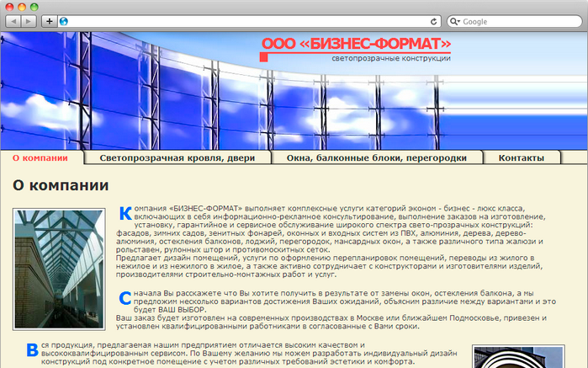Click the plus Add Bookmark button
This screenshot has width=588, height=368.
(x=50, y=21)
